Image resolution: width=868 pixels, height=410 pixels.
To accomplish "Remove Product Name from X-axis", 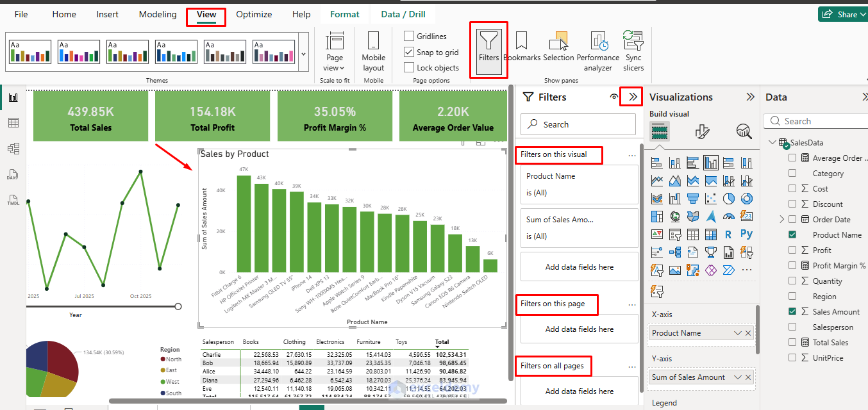I will (x=748, y=333).
